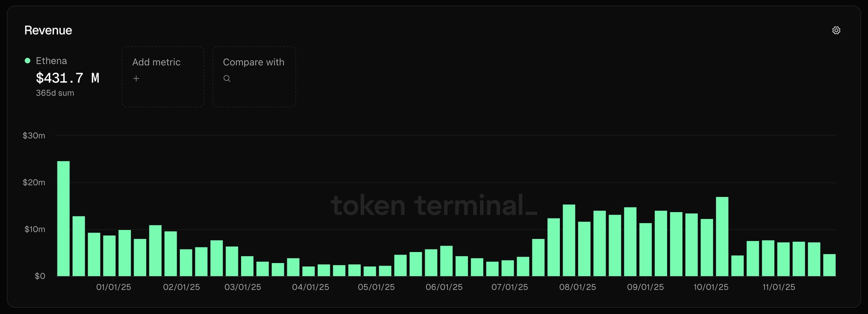Click the plus icon under Add metric
Viewport: 868px width, 314px height.
point(136,78)
